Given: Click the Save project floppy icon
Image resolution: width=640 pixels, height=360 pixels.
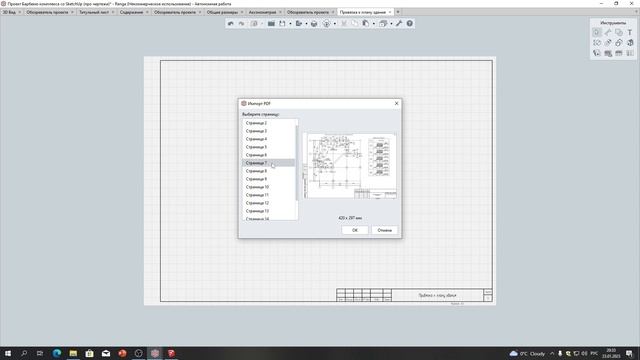Looking at the screenshot, I should (282, 24).
